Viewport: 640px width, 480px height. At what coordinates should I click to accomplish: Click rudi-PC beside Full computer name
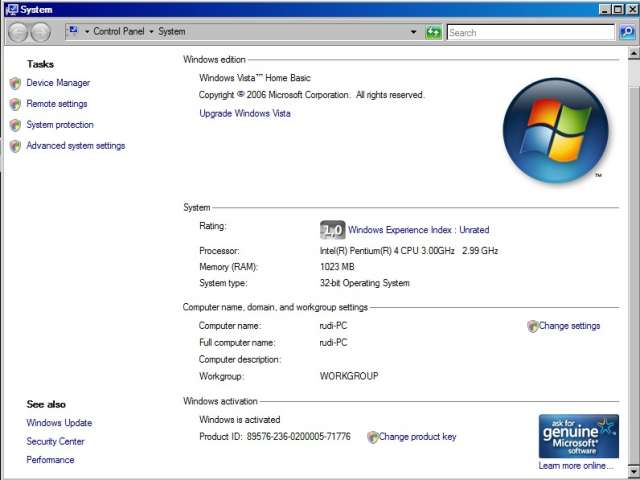(x=333, y=342)
